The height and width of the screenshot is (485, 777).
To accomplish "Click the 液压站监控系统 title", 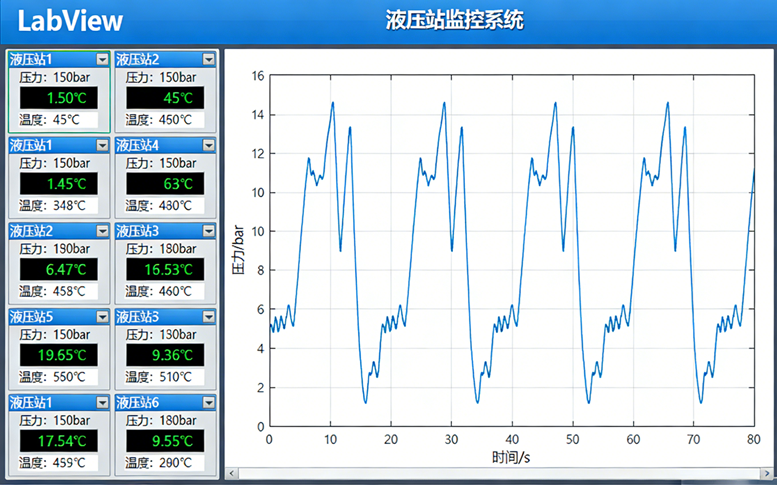I will [x=454, y=21].
